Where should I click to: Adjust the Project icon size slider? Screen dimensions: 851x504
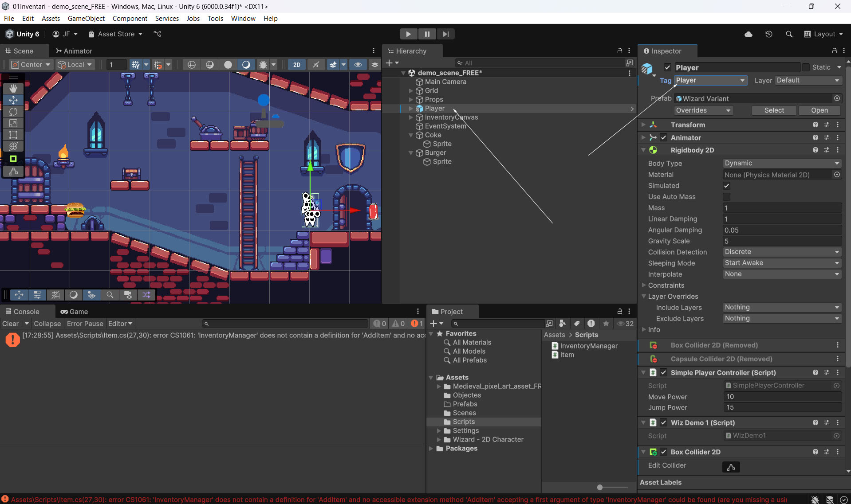tap(600, 487)
